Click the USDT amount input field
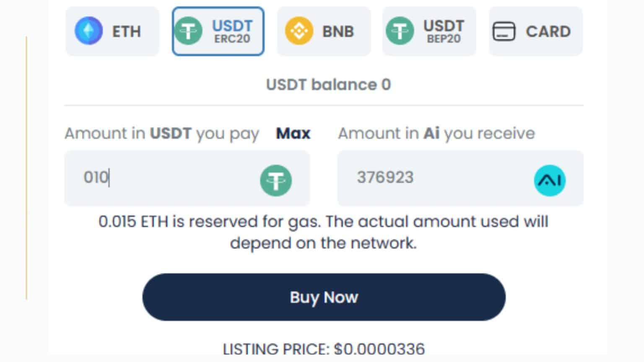The height and width of the screenshot is (362, 644). coord(168,179)
